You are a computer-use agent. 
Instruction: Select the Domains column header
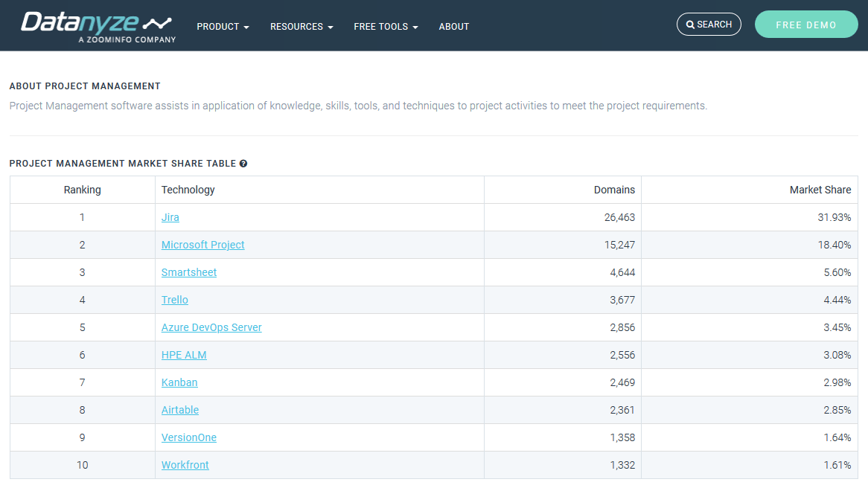pos(563,190)
